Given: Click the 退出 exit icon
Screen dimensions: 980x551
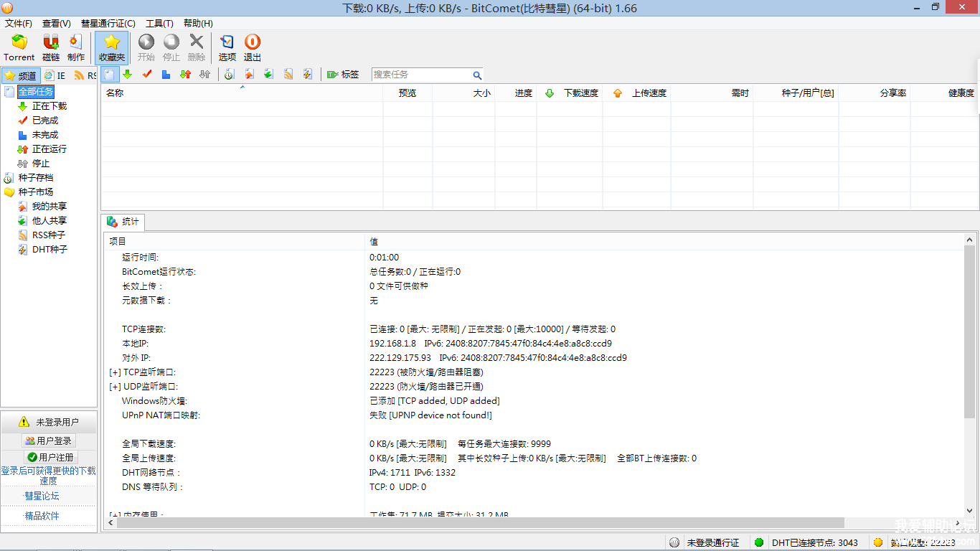Looking at the screenshot, I should (x=253, y=47).
